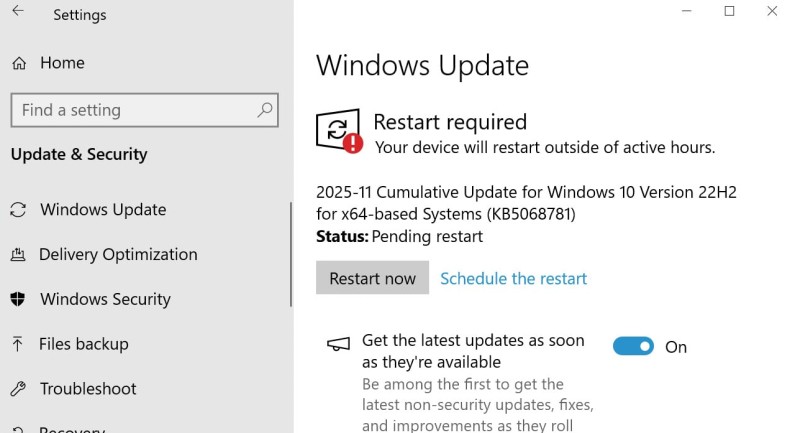The width and height of the screenshot is (790, 433).
Task: Close the Settings window
Action: (771, 11)
